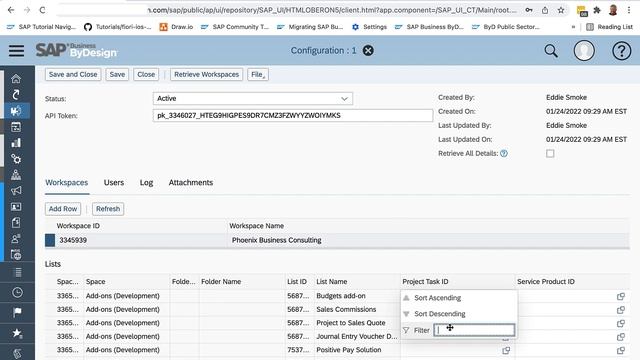Open value help in Journal Entry Voucher row

point(621,337)
